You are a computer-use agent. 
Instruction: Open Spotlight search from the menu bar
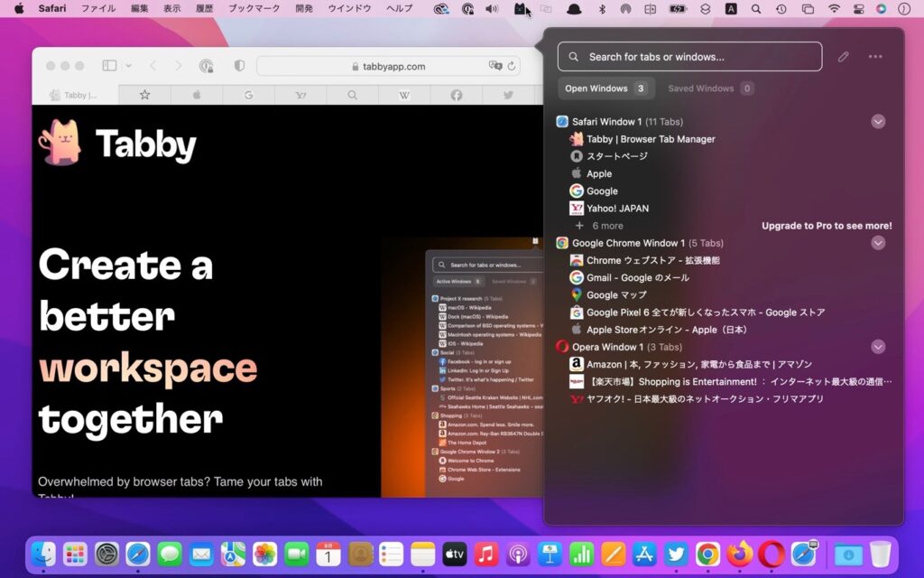757,9
